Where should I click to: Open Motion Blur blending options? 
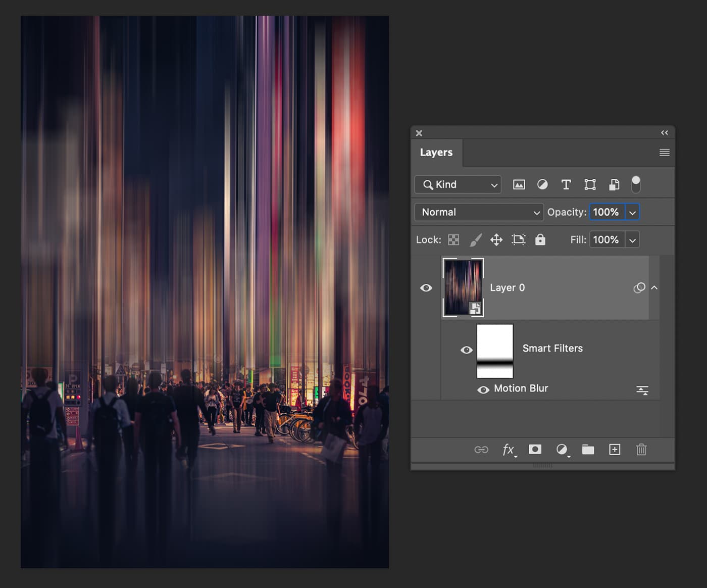642,389
